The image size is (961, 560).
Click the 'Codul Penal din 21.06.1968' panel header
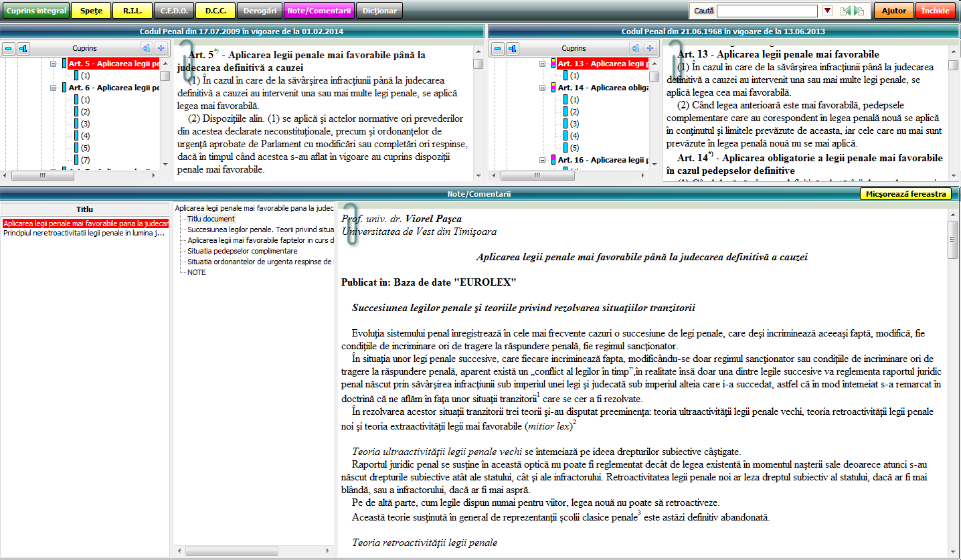click(723, 31)
